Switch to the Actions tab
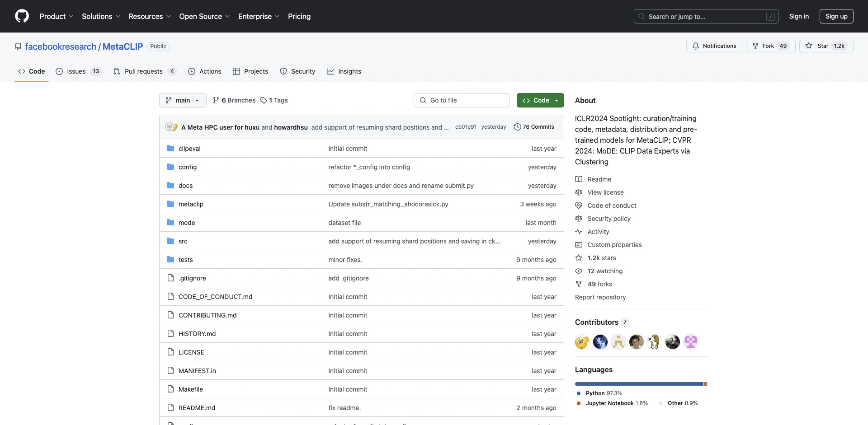The image size is (868, 425). (x=205, y=71)
